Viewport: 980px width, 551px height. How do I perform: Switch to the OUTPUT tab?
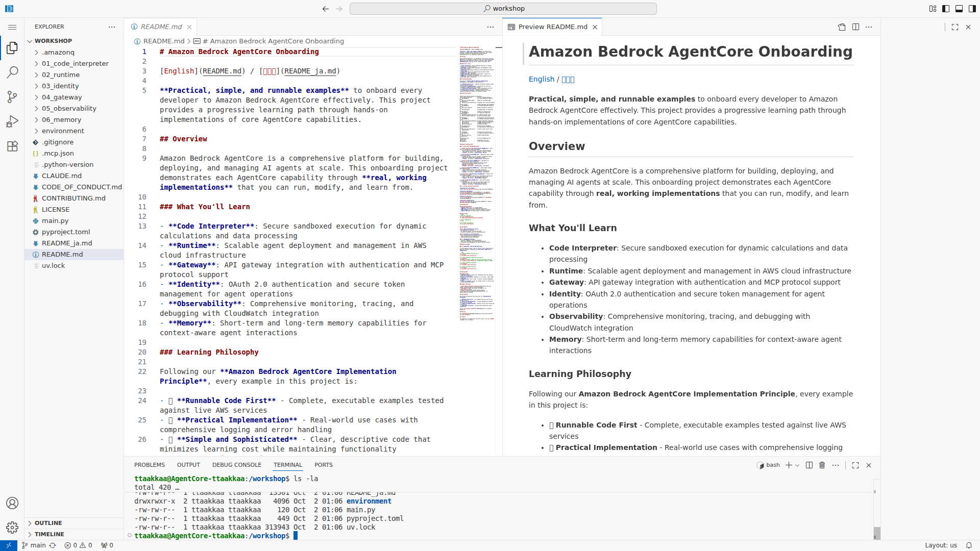click(188, 464)
